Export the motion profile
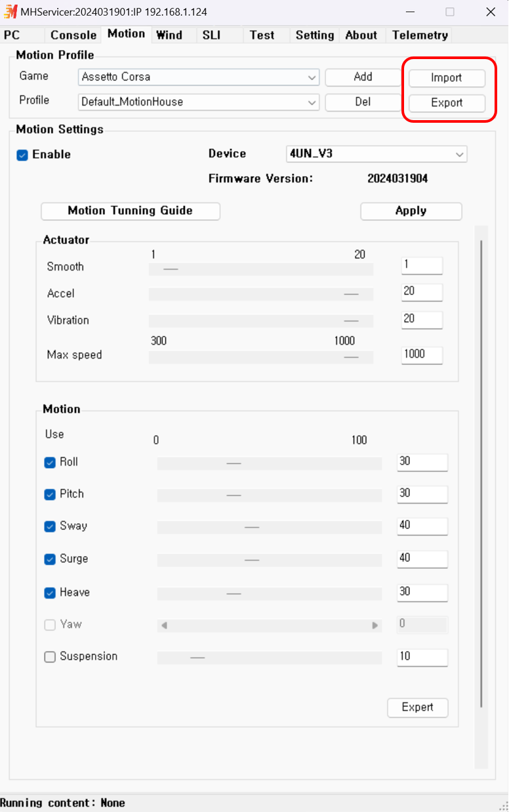This screenshot has width=509, height=812. (447, 103)
